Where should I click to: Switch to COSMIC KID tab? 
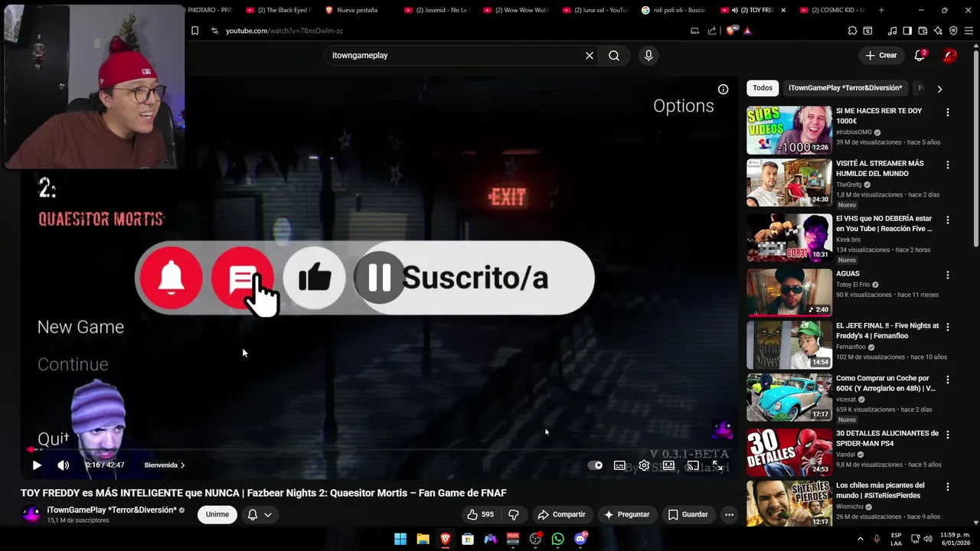[831, 10]
